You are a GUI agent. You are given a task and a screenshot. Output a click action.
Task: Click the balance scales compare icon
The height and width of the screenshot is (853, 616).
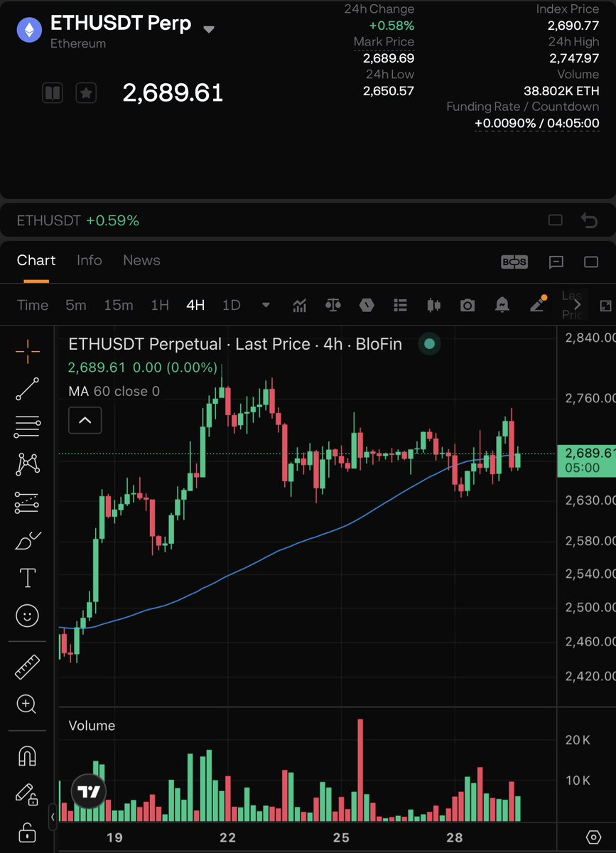click(333, 305)
